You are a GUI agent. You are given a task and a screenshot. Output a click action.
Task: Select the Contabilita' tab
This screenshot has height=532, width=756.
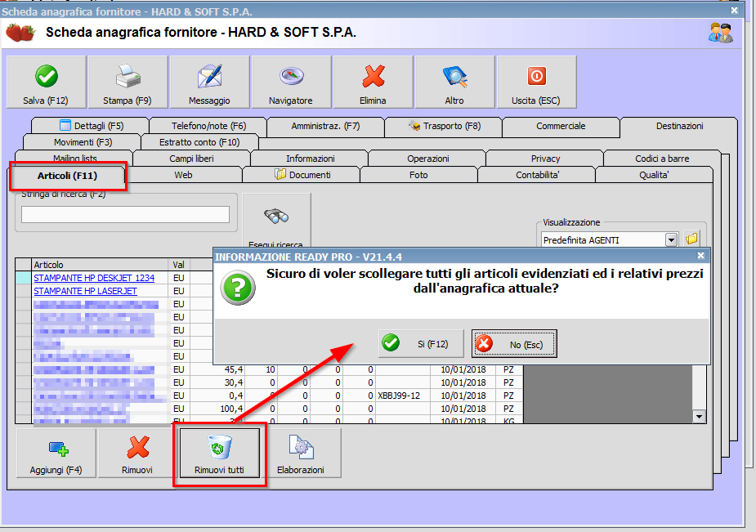(537, 175)
